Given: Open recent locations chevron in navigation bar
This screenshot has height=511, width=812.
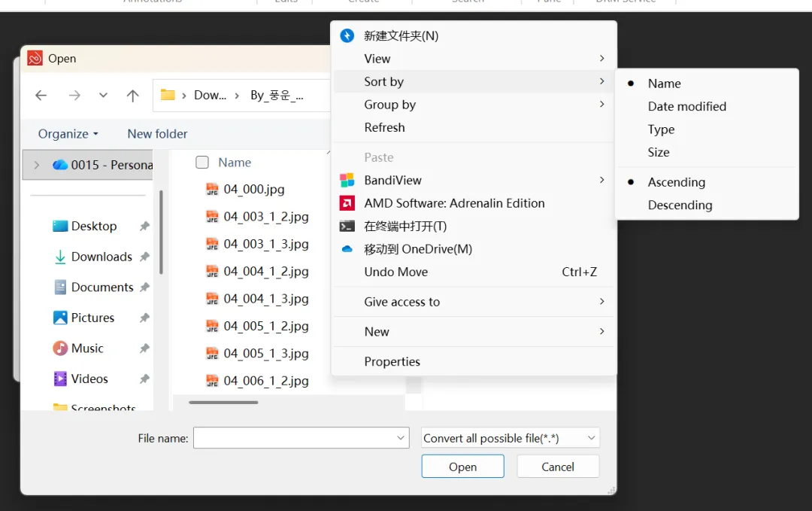Looking at the screenshot, I should [103, 96].
